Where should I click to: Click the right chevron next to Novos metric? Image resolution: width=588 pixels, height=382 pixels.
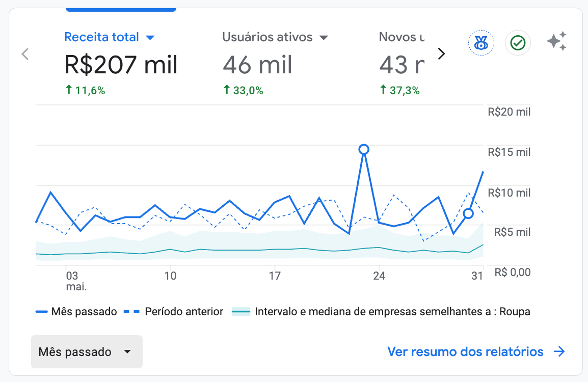[441, 53]
